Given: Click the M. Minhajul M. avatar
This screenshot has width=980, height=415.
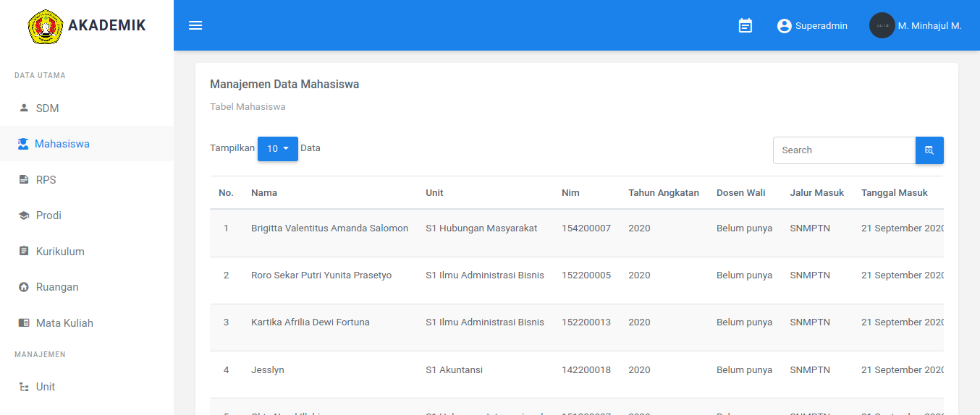Looking at the screenshot, I should pyautogui.click(x=882, y=25).
